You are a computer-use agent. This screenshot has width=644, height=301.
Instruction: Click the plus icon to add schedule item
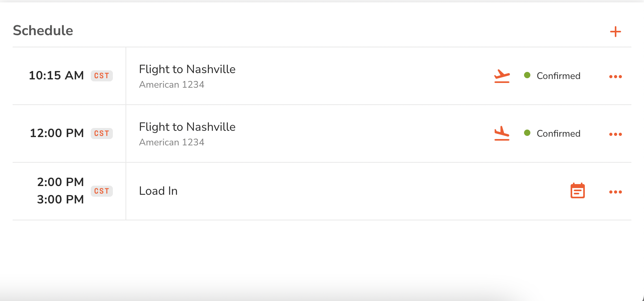pos(615,32)
